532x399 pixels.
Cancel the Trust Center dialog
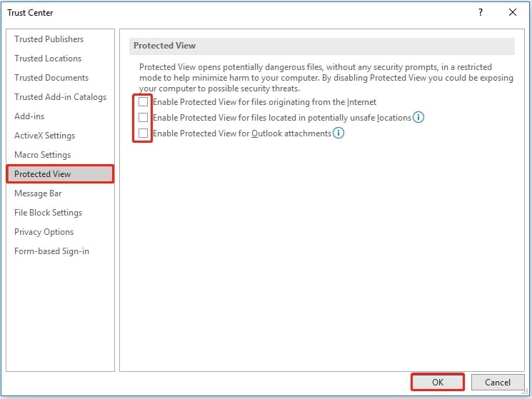coord(498,382)
